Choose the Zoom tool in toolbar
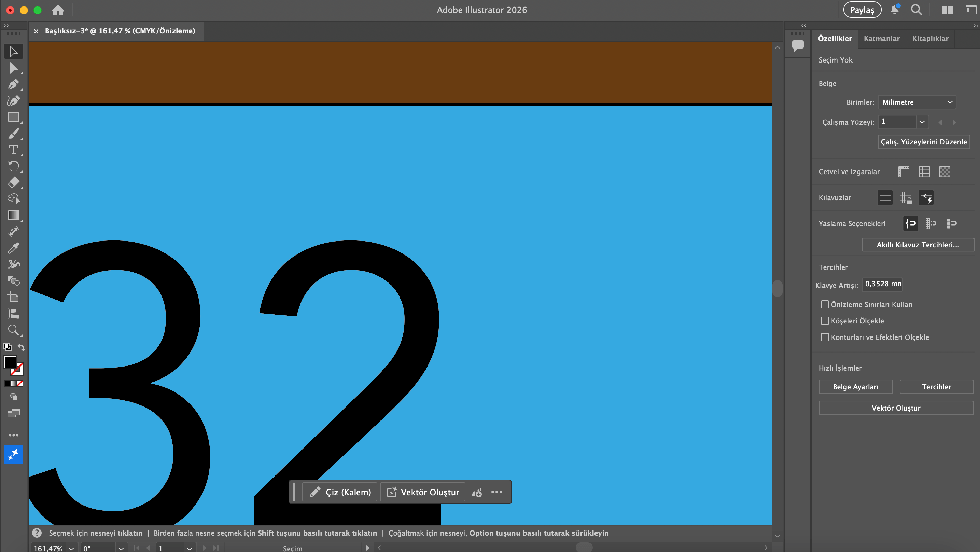Viewport: 980px width, 552px height. point(13,330)
